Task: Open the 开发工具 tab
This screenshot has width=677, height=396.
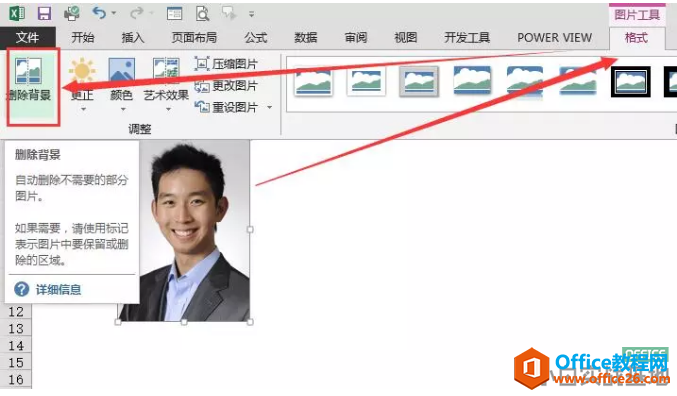Action: [x=467, y=38]
